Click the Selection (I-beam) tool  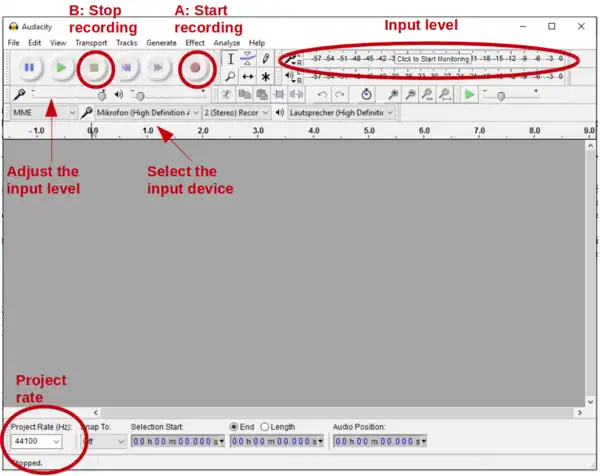click(230, 59)
